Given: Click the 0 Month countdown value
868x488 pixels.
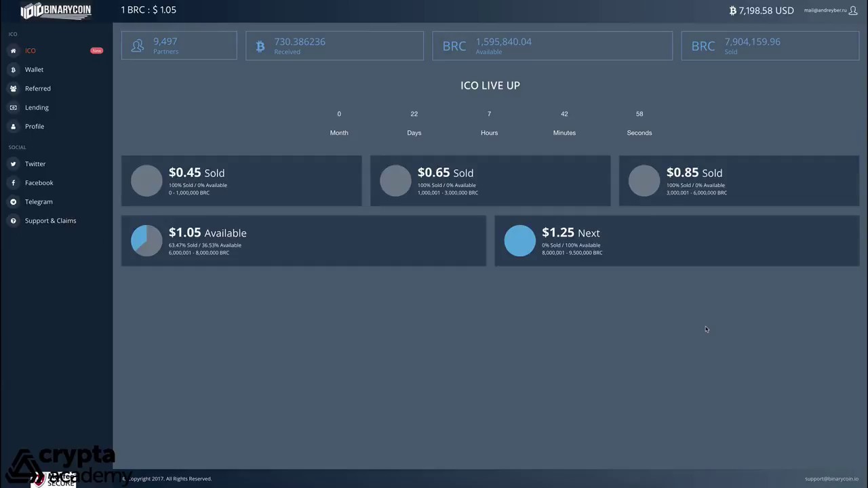Looking at the screenshot, I should click(339, 114).
